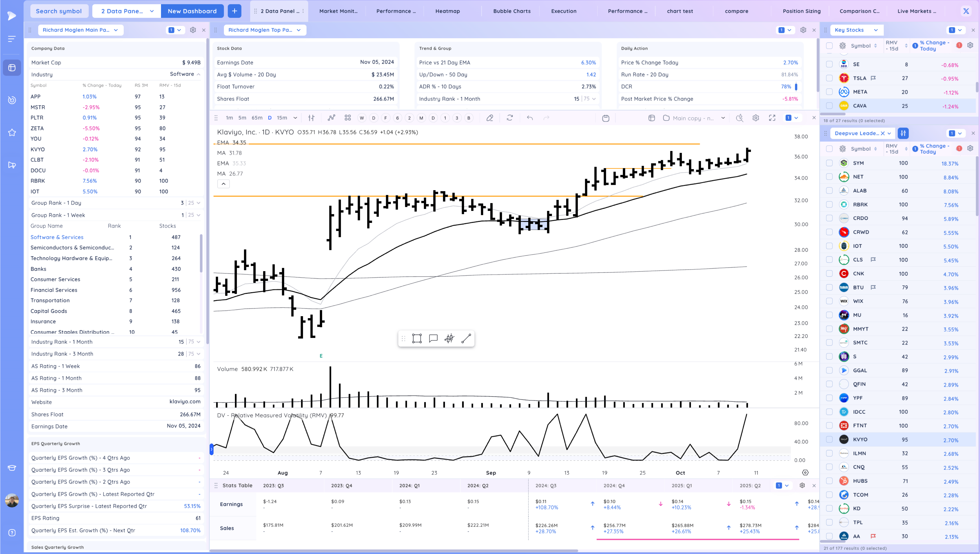The image size is (980, 554).
Task: Open the calendar date picker icon
Action: (x=605, y=118)
